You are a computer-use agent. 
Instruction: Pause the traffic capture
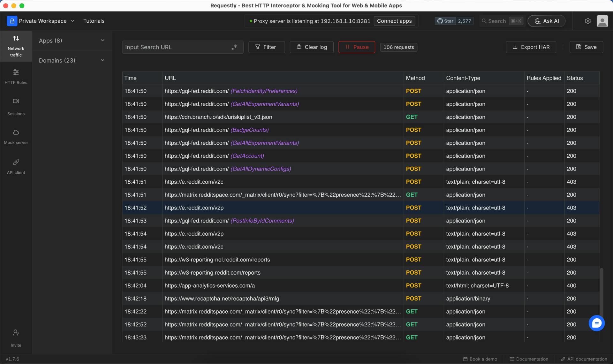pos(357,47)
